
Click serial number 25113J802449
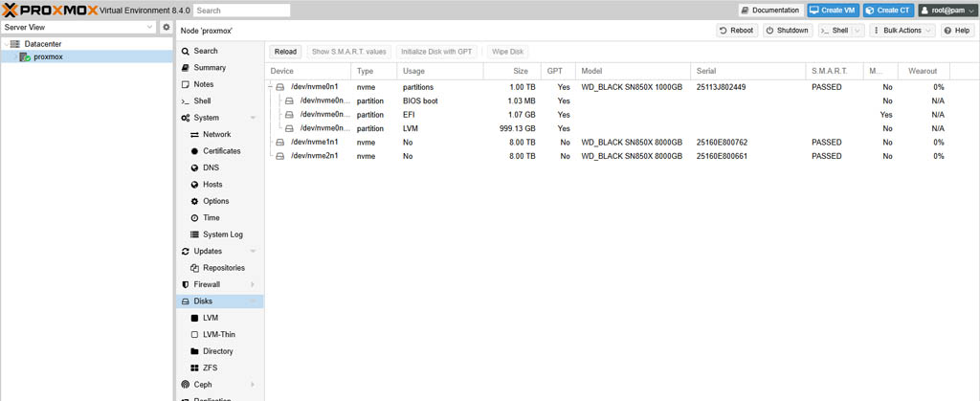pyautogui.click(x=721, y=87)
